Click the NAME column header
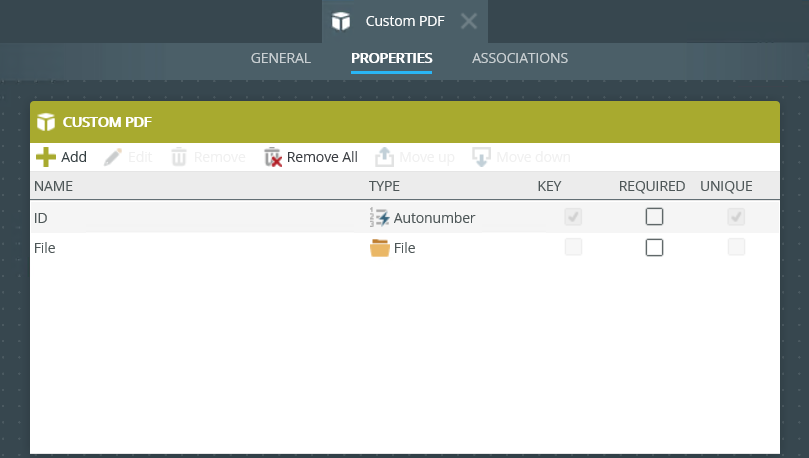809x458 pixels. (54, 186)
